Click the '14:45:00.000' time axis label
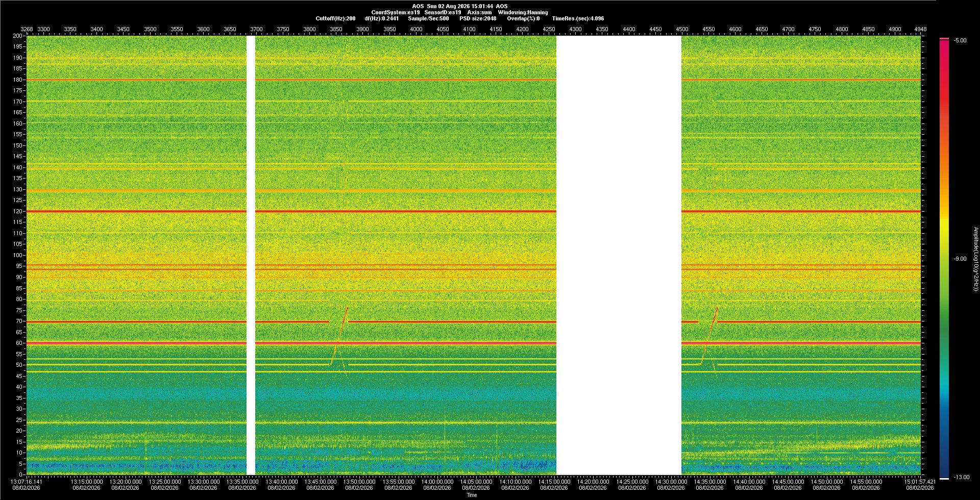Viewport: 980px width, 500px height. (x=788, y=481)
